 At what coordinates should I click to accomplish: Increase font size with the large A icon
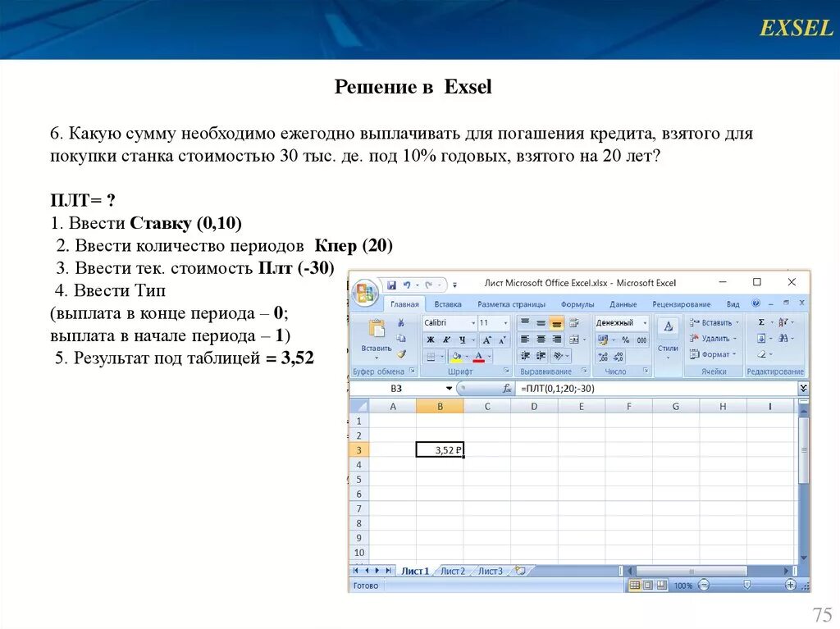click(486, 340)
